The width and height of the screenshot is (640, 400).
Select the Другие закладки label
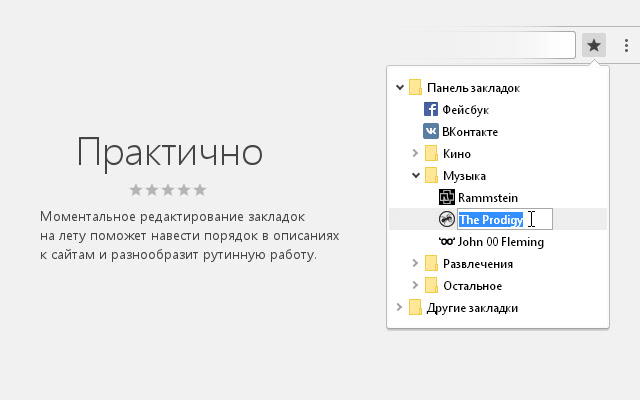point(472,308)
